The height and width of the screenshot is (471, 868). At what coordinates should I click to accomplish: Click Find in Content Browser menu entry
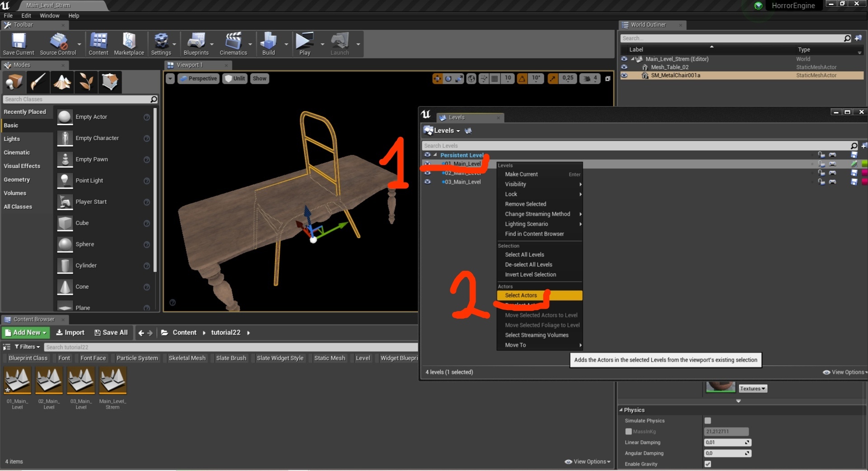(539, 234)
